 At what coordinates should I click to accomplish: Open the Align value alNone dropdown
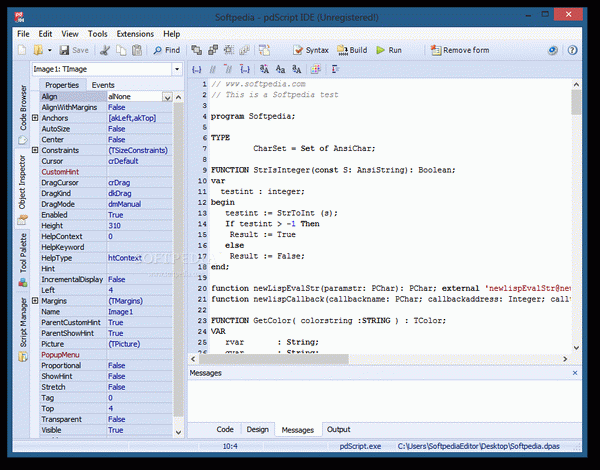(167, 97)
